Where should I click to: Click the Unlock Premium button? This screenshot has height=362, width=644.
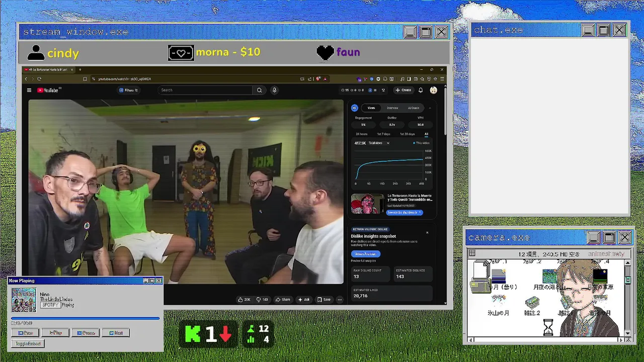click(365, 254)
